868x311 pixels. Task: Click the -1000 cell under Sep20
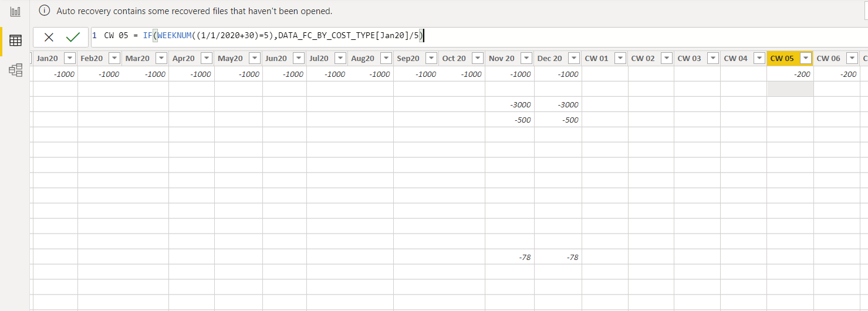pyautogui.click(x=416, y=74)
